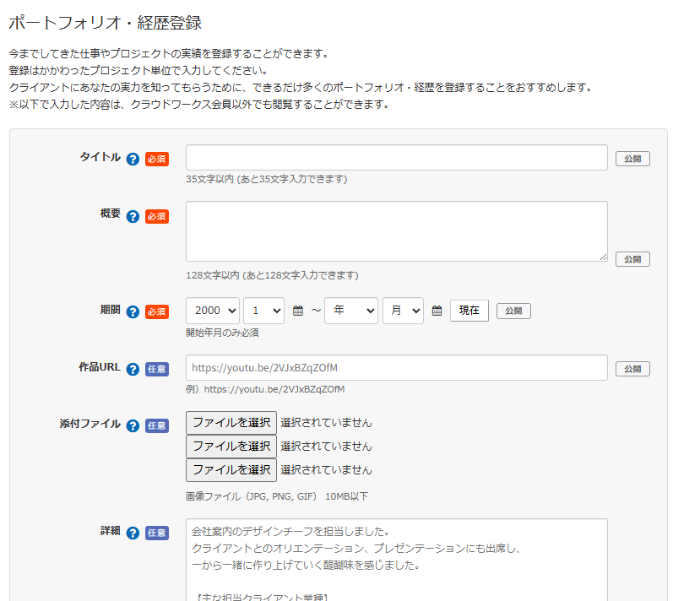Click the help icon next to 詳細

click(133, 533)
